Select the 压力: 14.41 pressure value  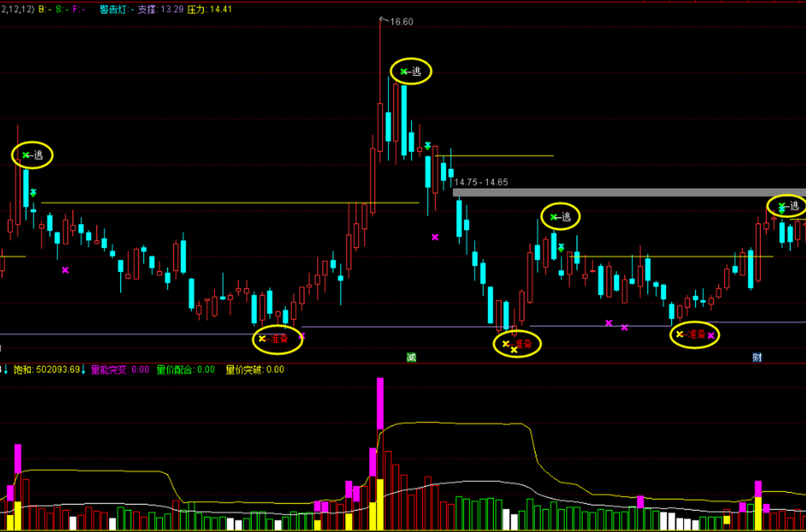pyautogui.click(x=209, y=9)
